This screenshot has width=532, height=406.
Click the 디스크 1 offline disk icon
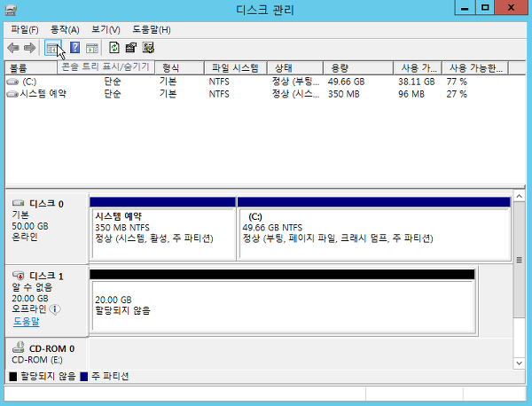point(19,275)
